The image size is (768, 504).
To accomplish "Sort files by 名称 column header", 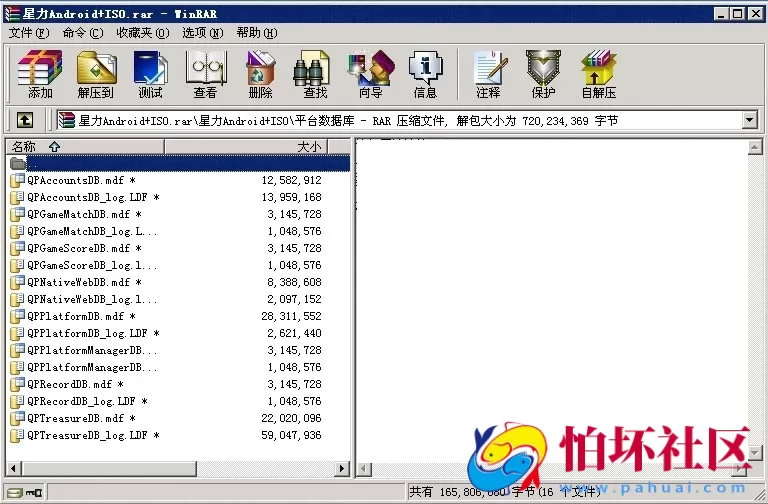I will [x=85, y=147].
